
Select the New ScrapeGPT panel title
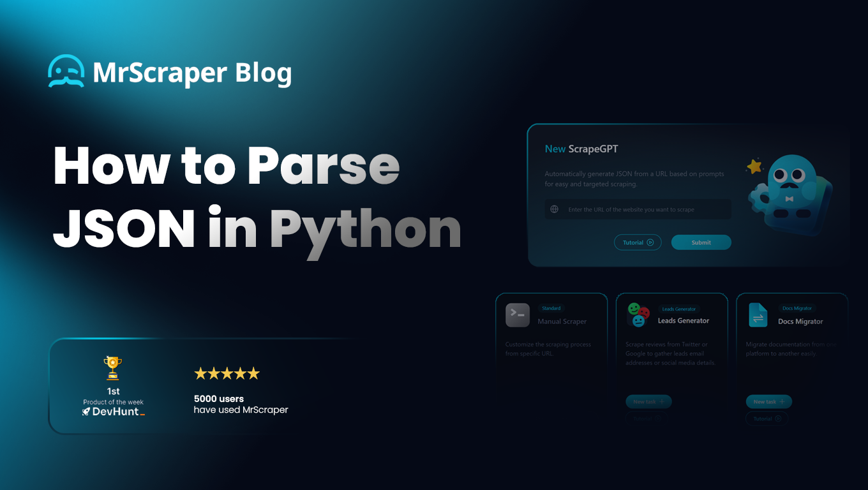point(581,149)
